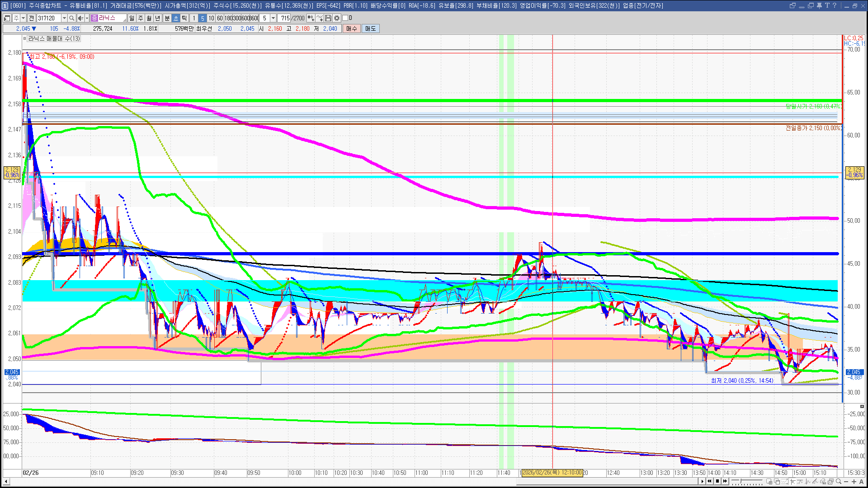868x488 pixels.
Task: Click the play button in replay controls
Action: click(x=702, y=481)
